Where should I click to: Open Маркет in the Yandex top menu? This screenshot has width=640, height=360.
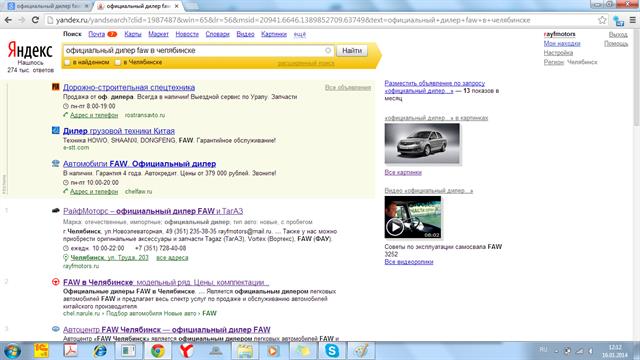coord(158,34)
